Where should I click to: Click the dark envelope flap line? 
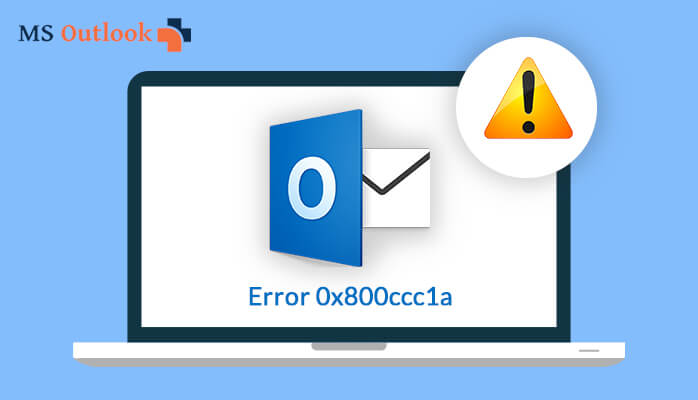pyautogui.click(x=396, y=174)
